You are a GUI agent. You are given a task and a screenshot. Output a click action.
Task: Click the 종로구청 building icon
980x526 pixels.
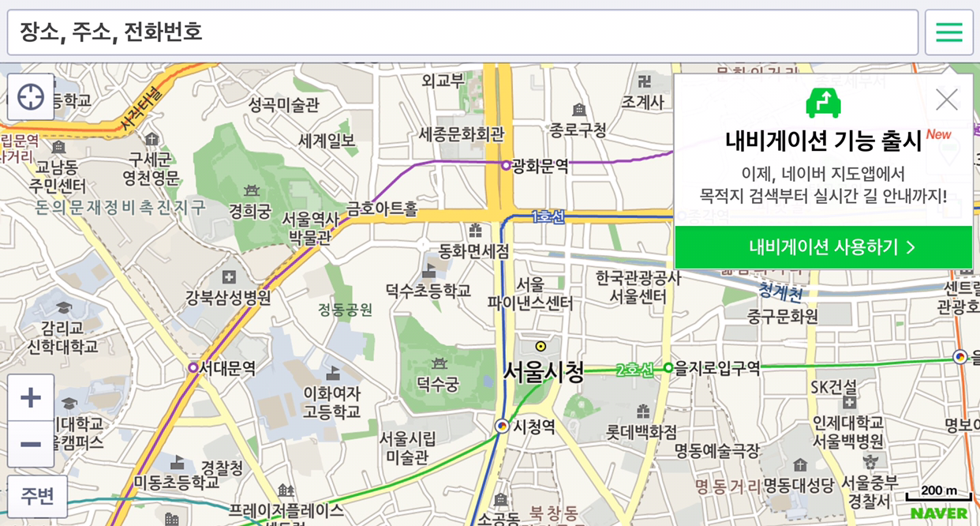click(578, 109)
